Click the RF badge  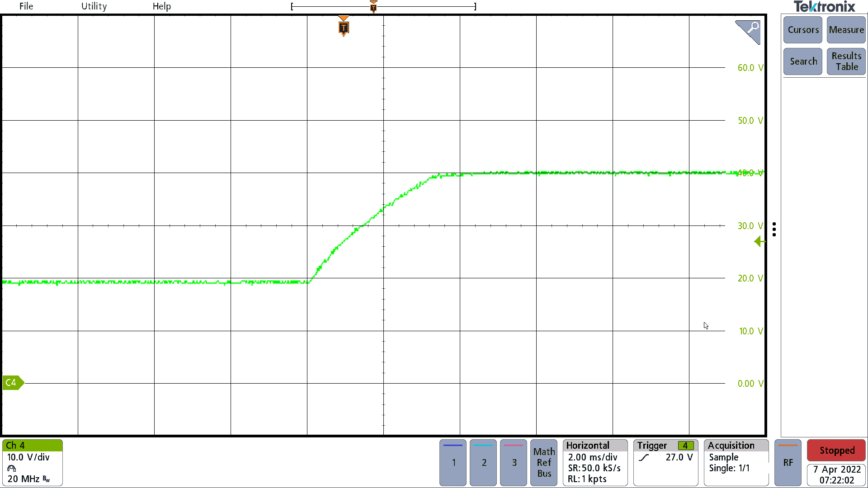click(788, 463)
